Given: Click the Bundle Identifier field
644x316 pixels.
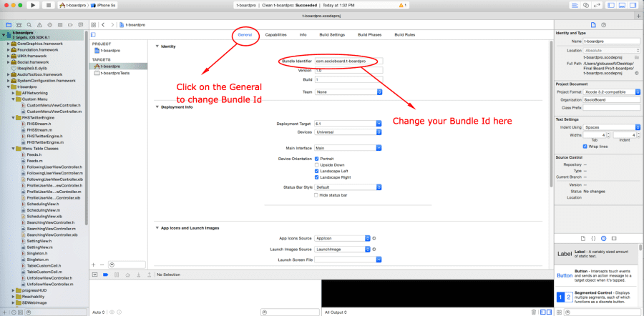Looking at the screenshot, I should (348, 61).
